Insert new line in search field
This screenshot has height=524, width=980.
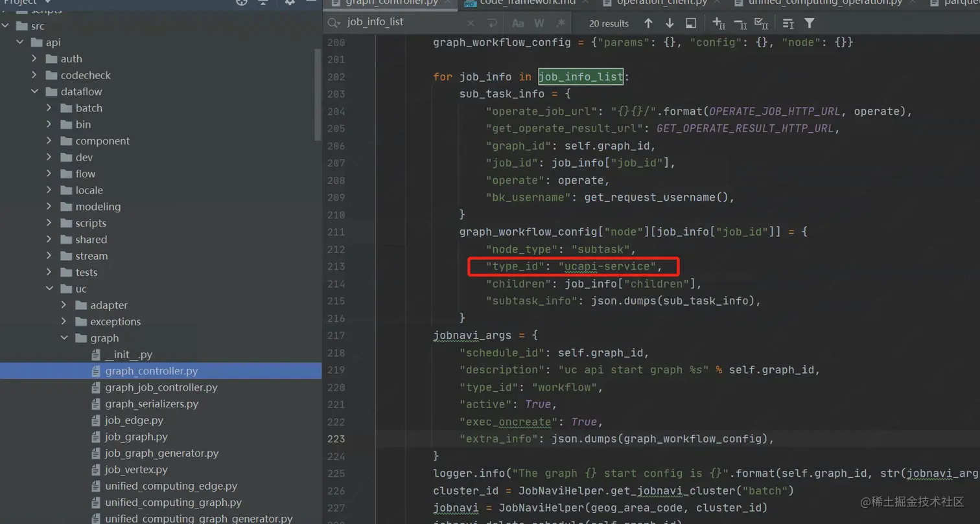coord(492,23)
